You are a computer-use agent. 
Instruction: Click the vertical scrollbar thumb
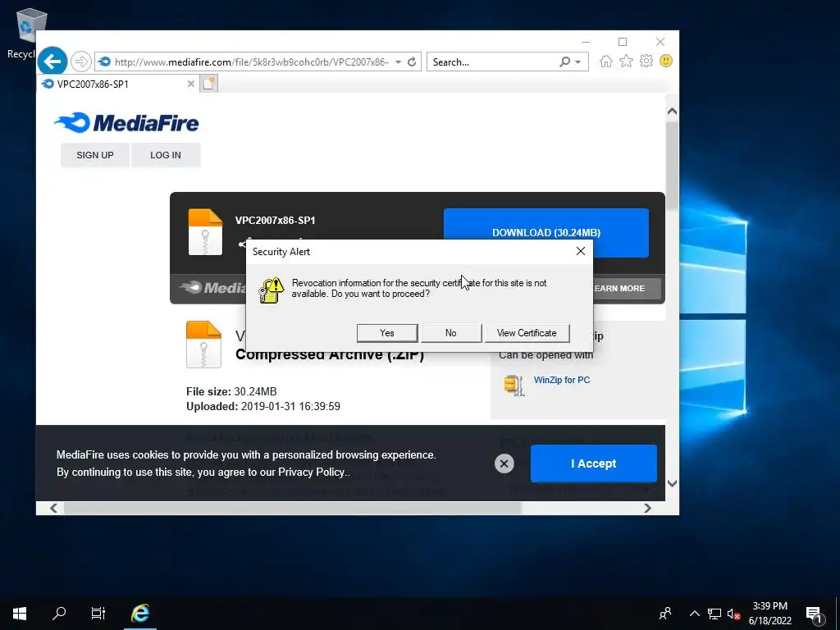click(672, 166)
